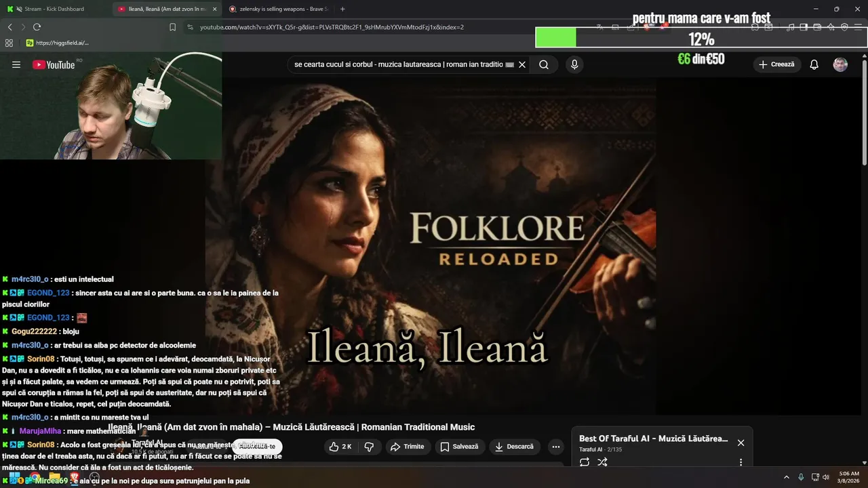Toggle the browser sidebar panel

[804, 27]
